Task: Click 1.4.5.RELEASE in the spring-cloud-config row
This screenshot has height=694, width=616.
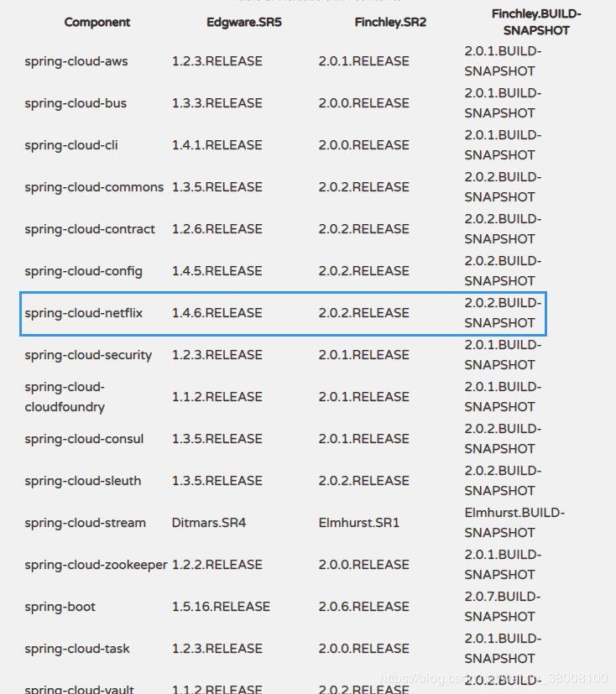Action: pyautogui.click(x=217, y=271)
